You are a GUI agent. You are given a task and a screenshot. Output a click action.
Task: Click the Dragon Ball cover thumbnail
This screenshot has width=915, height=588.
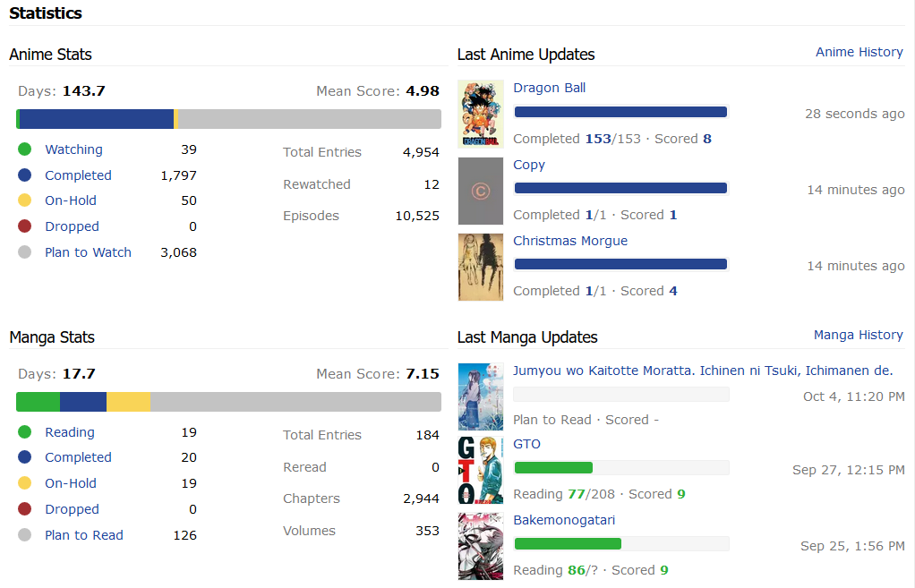481,113
